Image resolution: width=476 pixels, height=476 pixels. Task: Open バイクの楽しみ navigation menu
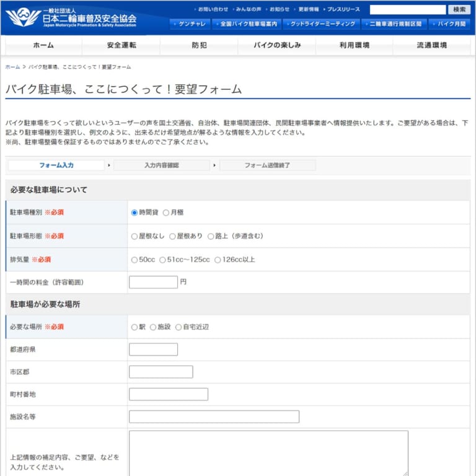[x=277, y=45]
